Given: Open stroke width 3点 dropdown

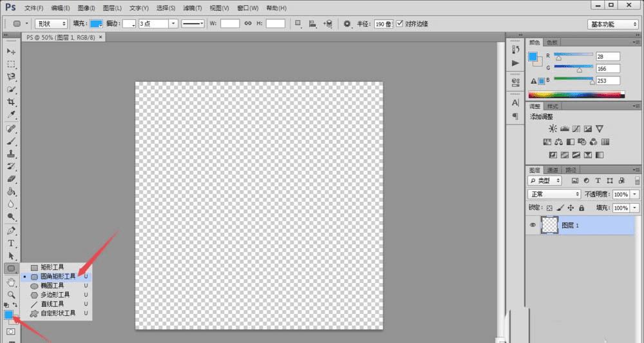Looking at the screenshot, I should [173, 24].
